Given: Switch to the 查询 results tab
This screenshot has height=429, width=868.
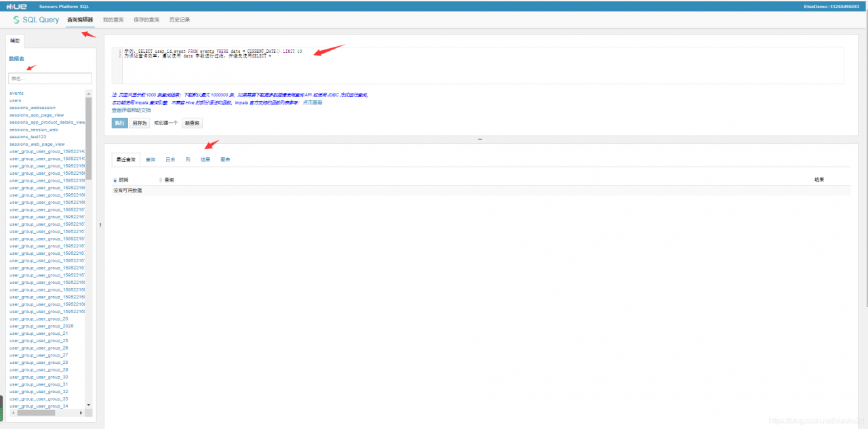Looking at the screenshot, I should click(x=151, y=159).
